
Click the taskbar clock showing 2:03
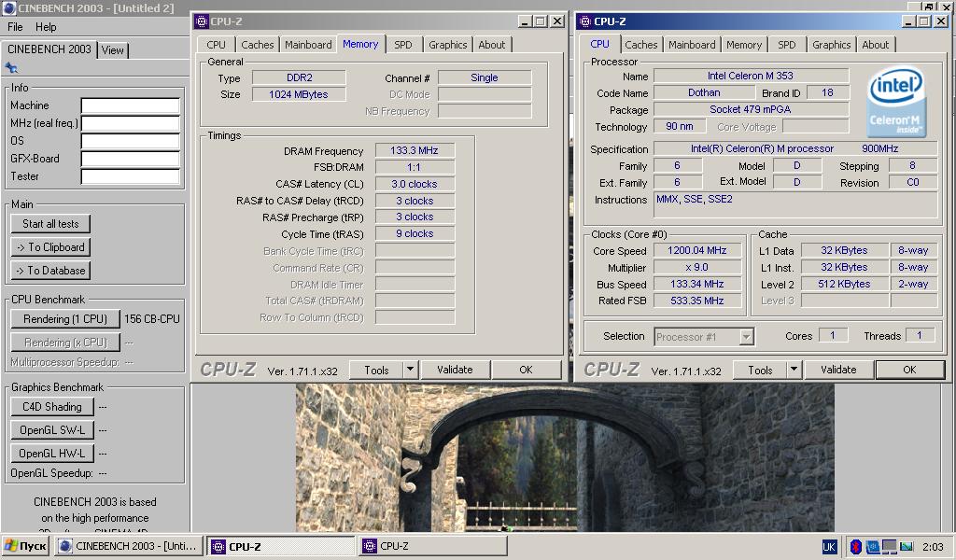(933, 547)
